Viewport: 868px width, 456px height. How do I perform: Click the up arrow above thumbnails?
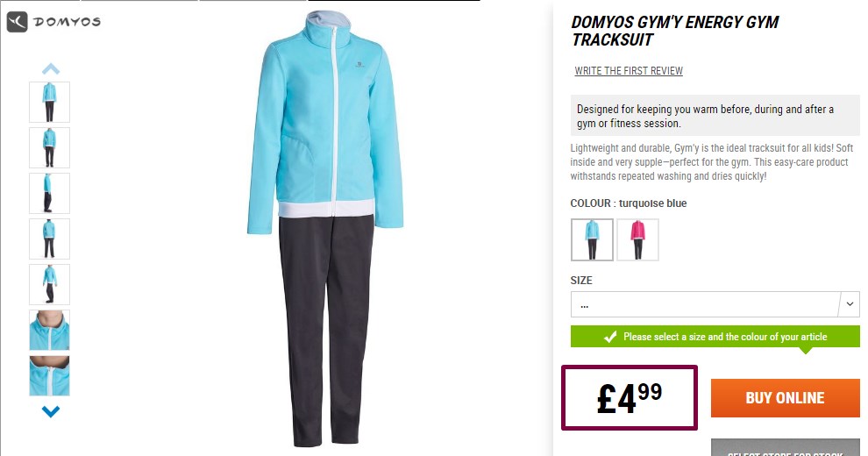pos(50,68)
